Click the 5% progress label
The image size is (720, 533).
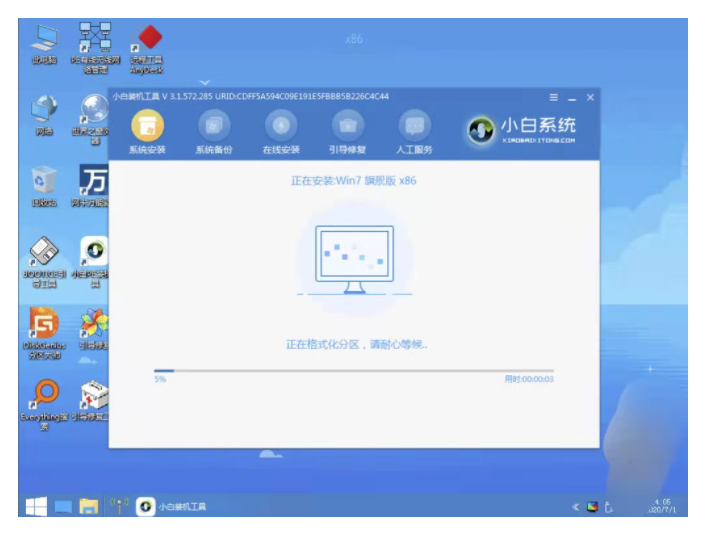(160, 379)
